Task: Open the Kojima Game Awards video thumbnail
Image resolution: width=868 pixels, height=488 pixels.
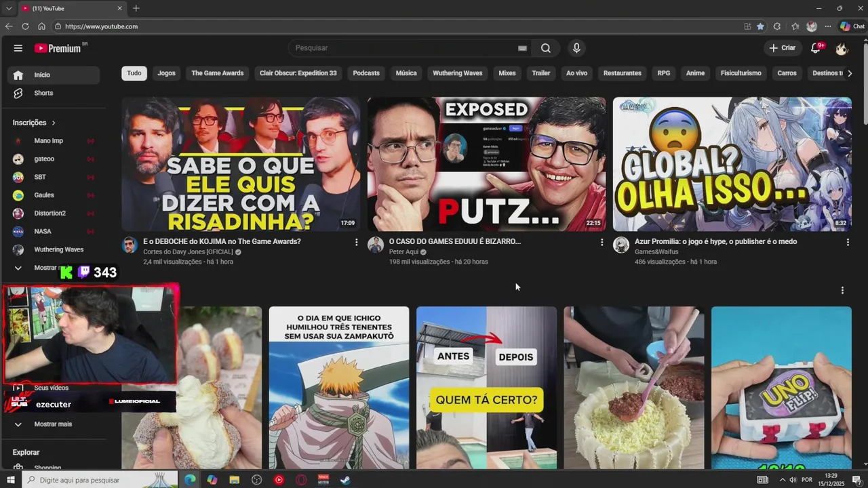Action: point(241,164)
